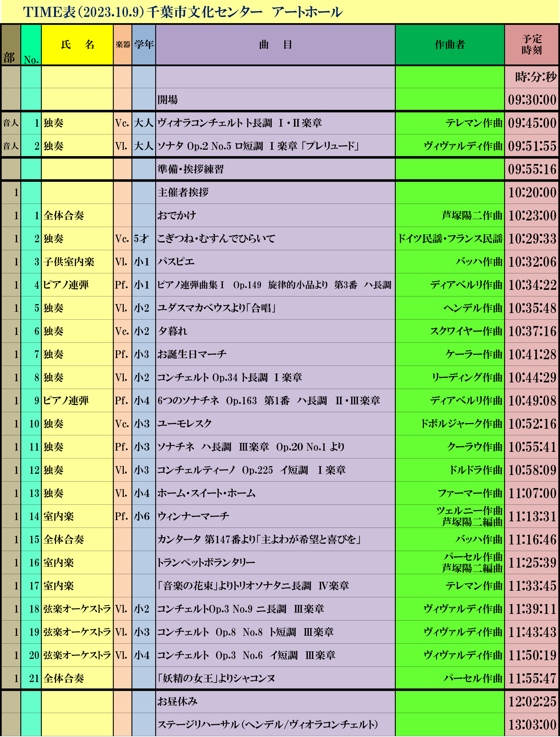Select the '曲 目' column header

point(275,45)
